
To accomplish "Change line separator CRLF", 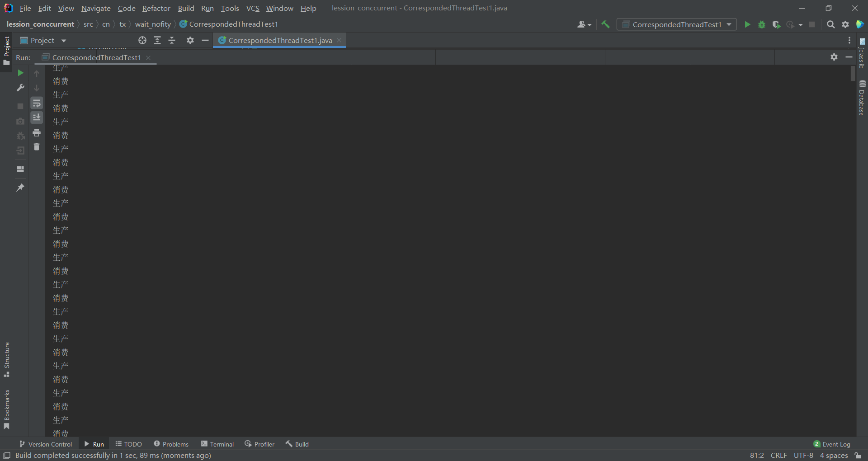I will (778, 456).
